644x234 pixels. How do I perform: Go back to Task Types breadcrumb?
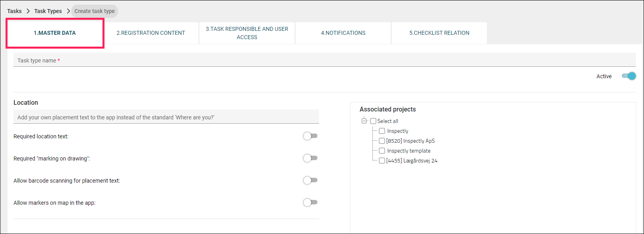tap(48, 11)
